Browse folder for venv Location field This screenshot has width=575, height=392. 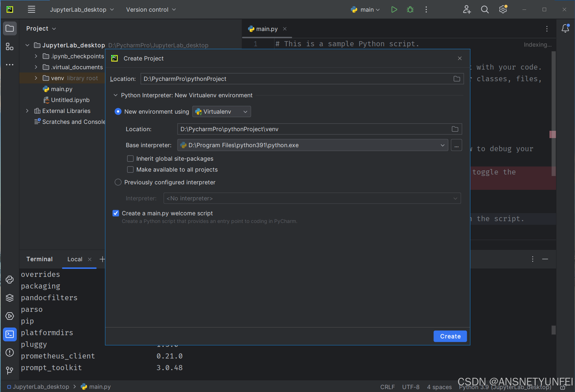(455, 129)
